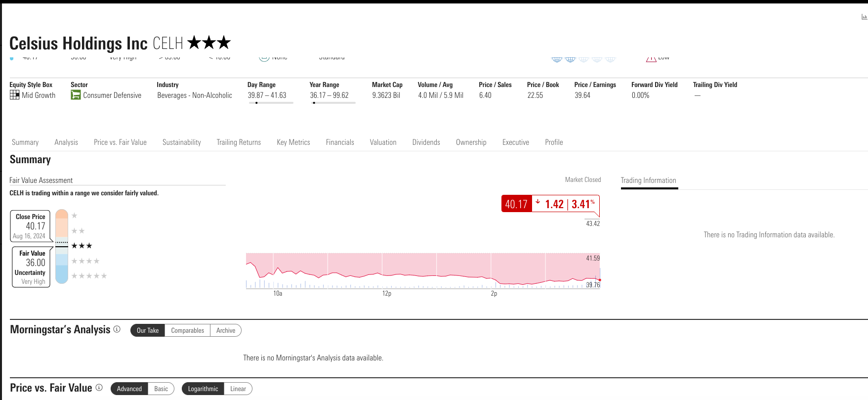Click the CELH ticker symbol
Viewport: 868px width, 400px height.
[168, 44]
